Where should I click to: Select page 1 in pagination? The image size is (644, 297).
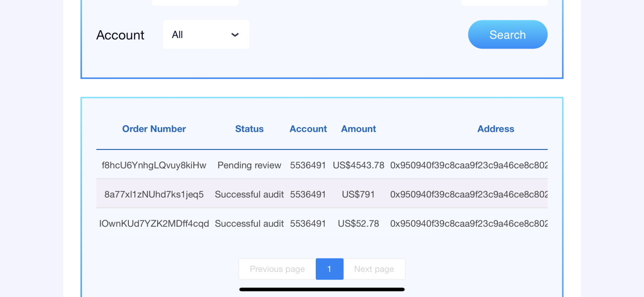click(329, 269)
